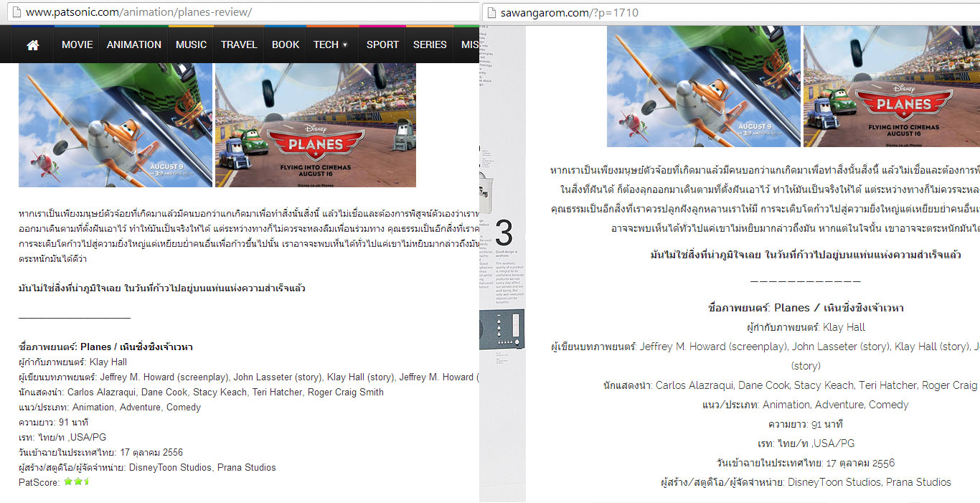Screen dimensions: 980x503
Task: Open the TRAVEL menu item
Action: (239, 44)
